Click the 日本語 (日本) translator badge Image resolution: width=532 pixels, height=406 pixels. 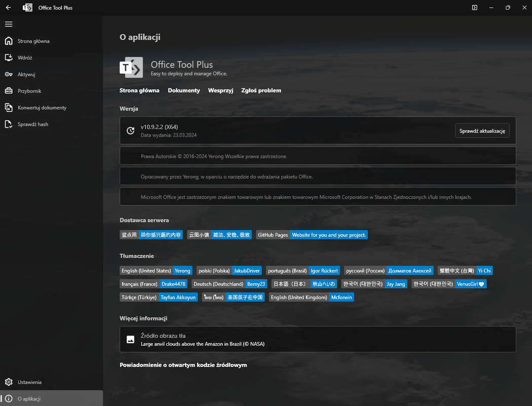304,284
